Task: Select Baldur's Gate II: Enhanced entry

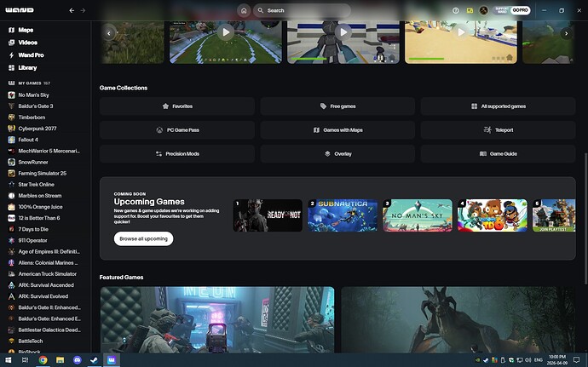Action: click(49, 307)
